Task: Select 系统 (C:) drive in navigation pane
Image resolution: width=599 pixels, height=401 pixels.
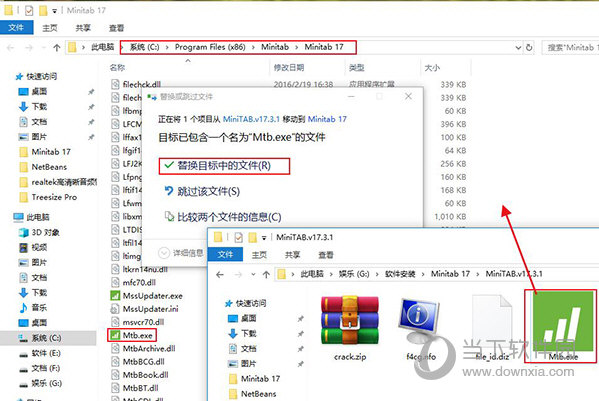Action: coord(40,338)
